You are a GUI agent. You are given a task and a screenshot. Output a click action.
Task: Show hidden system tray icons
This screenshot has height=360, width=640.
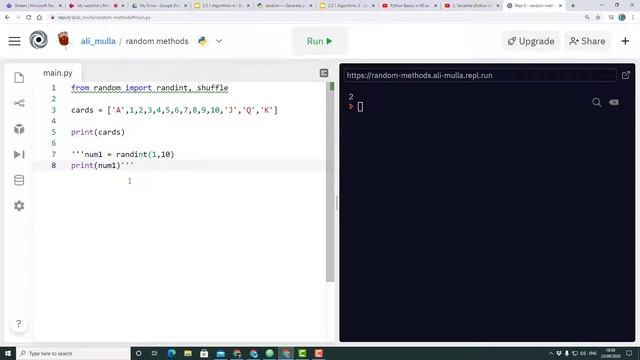[x=551, y=353]
